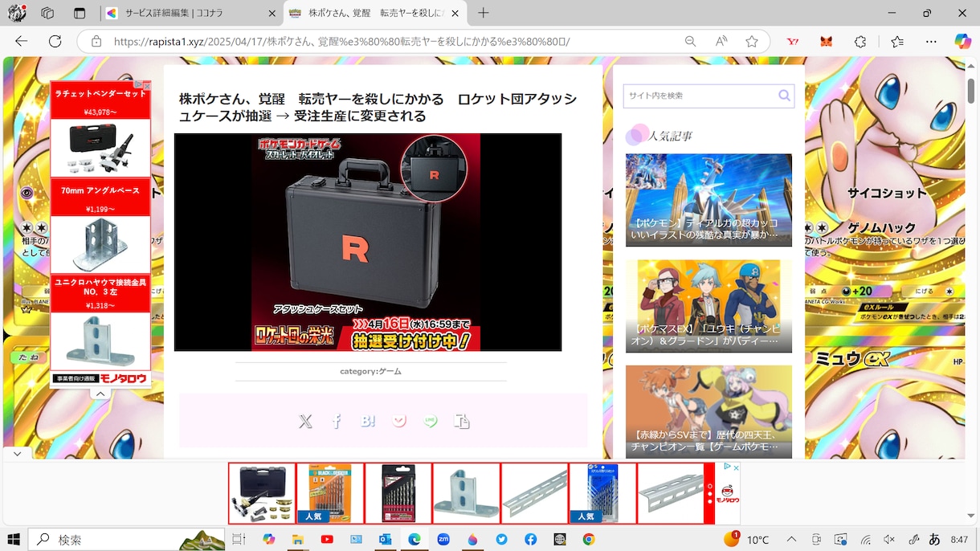Collapse the left ad with up chevron

(100, 394)
